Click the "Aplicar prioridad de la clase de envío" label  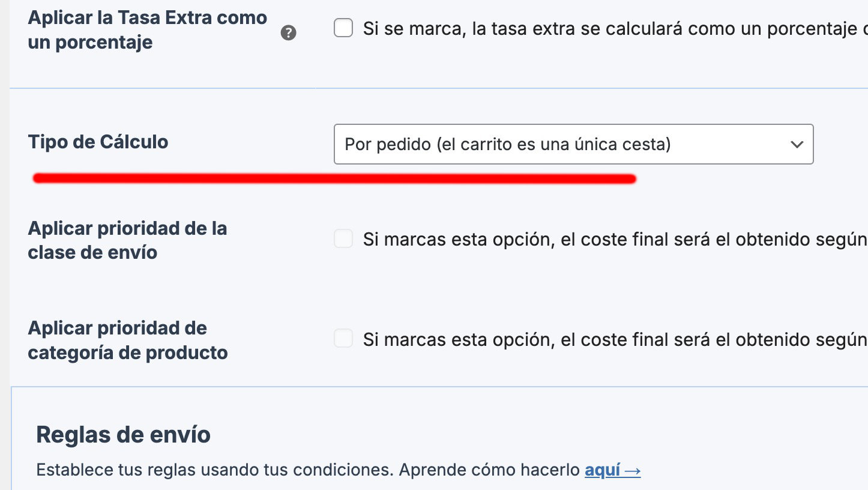(127, 240)
